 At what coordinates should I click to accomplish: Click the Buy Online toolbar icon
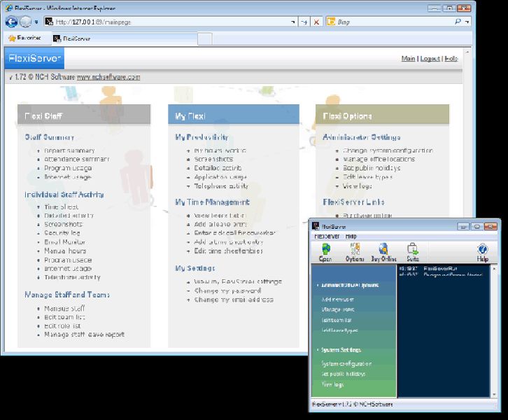click(x=384, y=252)
